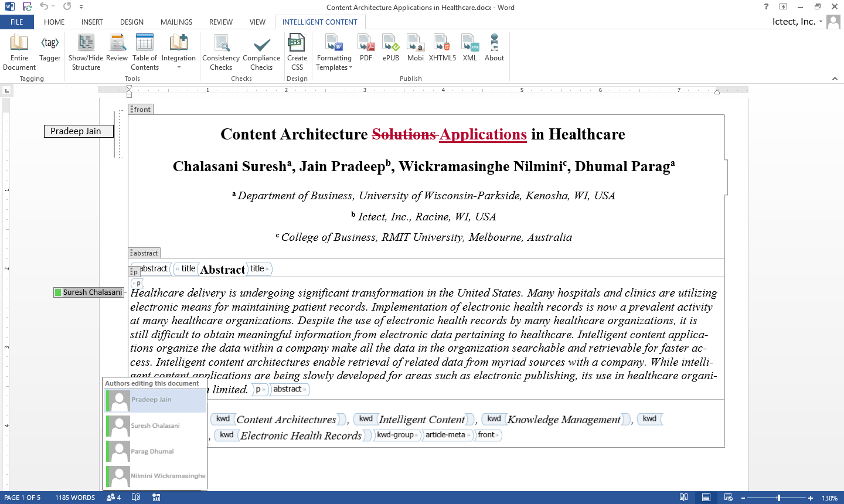Click the 1185 WORDS count
The image size is (844, 504).
pyautogui.click(x=75, y=498)
